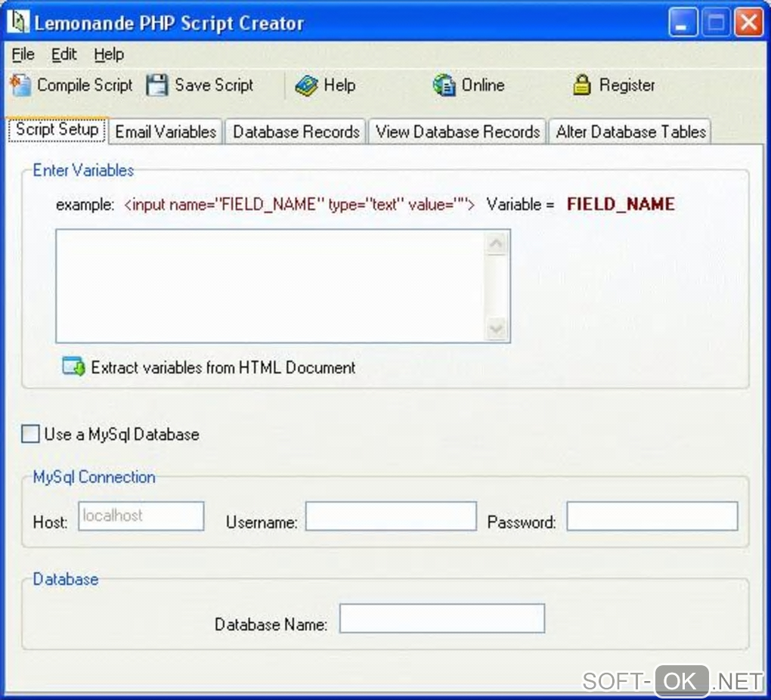
Task: Click the Database Name input field
Action: (x=442, y=618)
